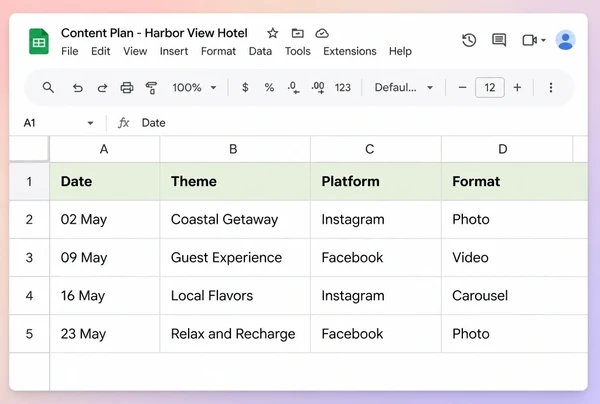
Task: Activate the paint format tool
Action: 151,88
